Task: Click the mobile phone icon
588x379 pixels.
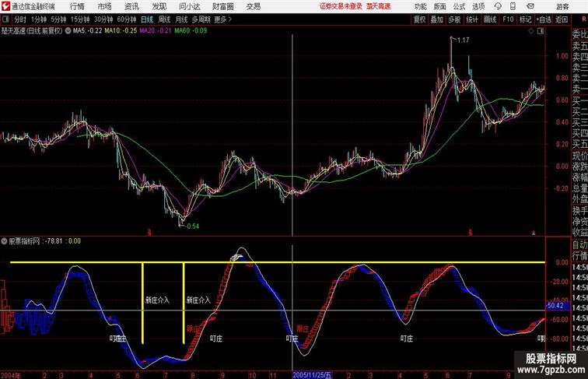Action: coord(513,6)
